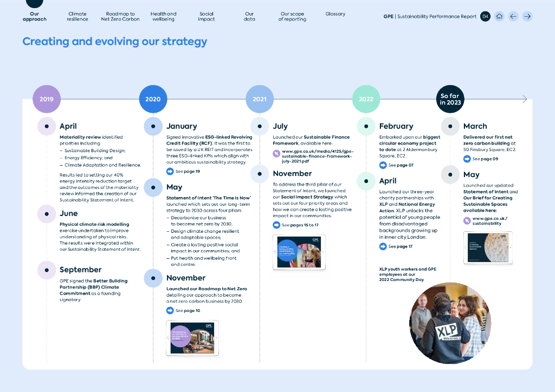Click the May 2023 bullet marker
Viewport: 555px width, 392px height.
450,175
